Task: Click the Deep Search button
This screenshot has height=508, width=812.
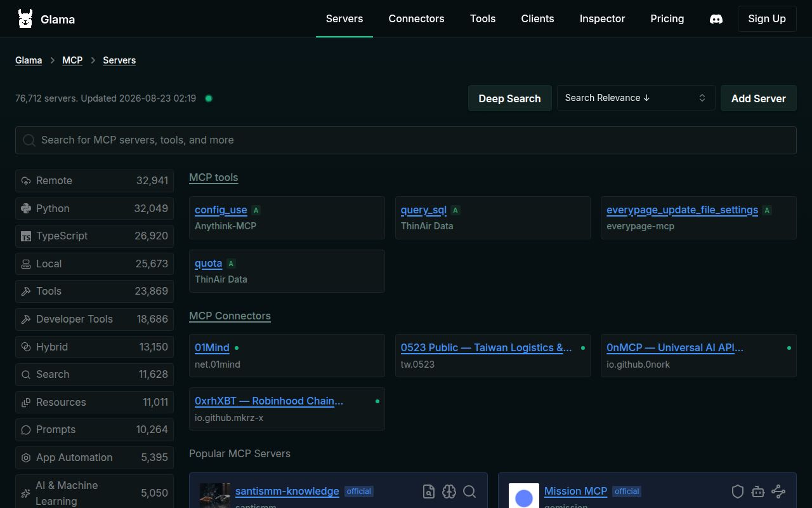Action: [509, 98]
